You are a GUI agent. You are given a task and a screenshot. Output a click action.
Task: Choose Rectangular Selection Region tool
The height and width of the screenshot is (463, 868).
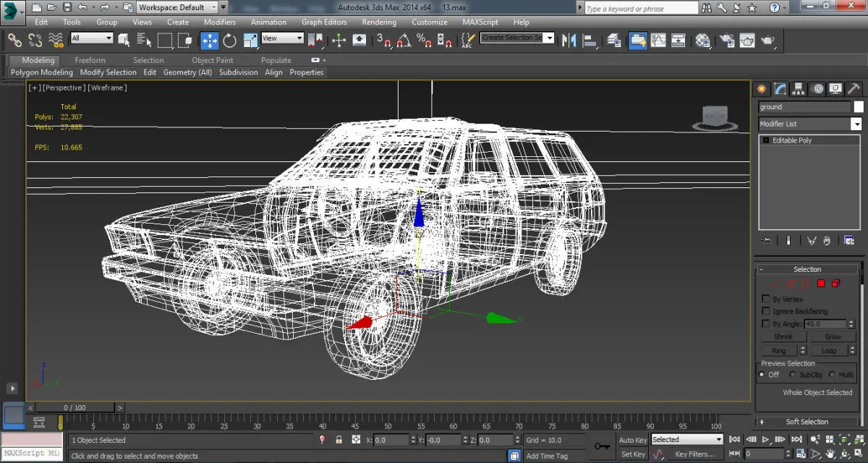[164, 40]
